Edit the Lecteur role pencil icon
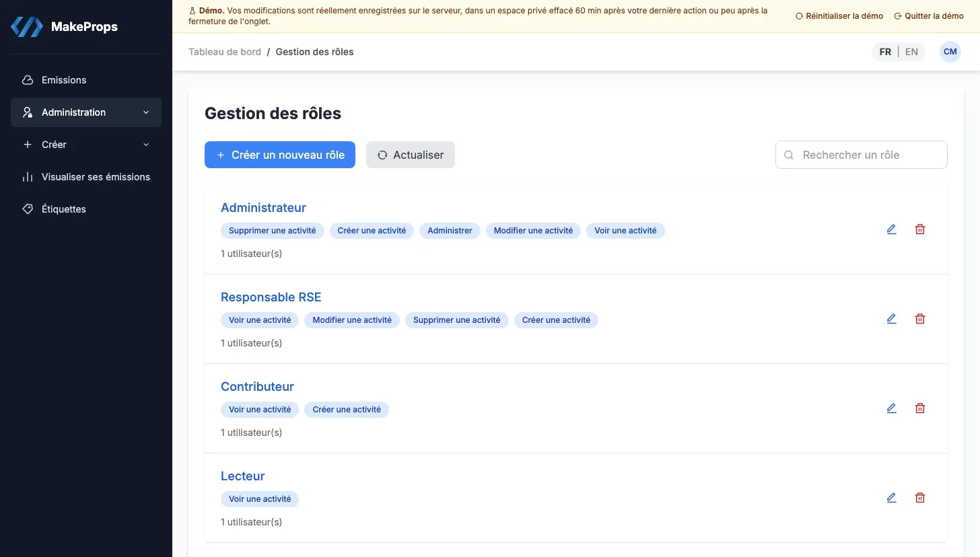Image resolution: width=980 pixels, height=557 pixels. (x=892, y=498)
